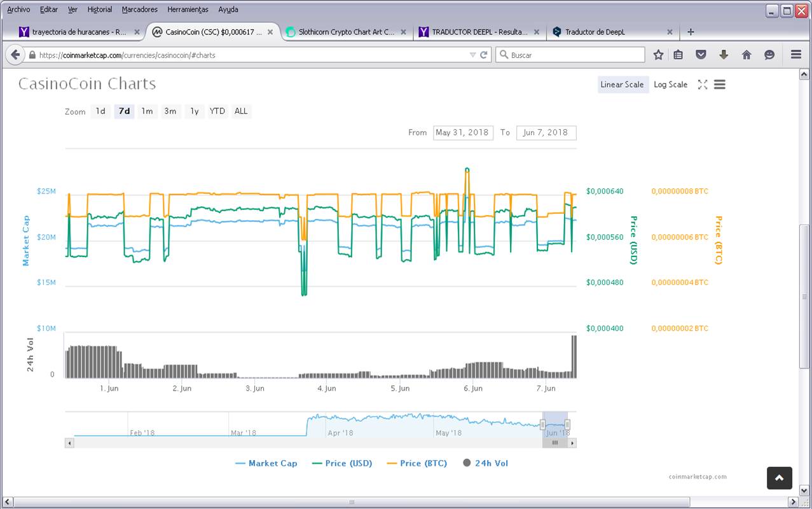This screenshot has height=509, width=812.
Task: Click navigator scrollbar right arrow
Action: [572, 443]
